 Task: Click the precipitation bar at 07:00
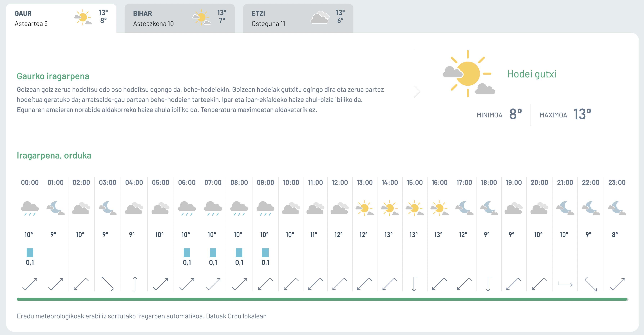pos(213,253)
